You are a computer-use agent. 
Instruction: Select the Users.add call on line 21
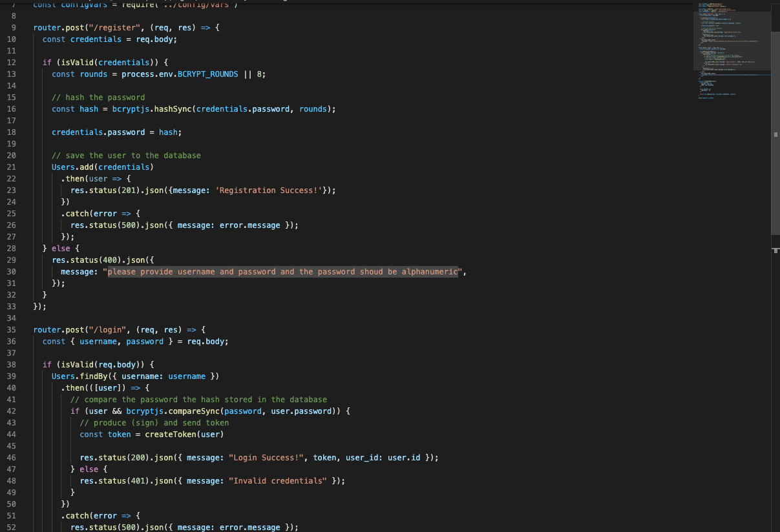[103, 167]
